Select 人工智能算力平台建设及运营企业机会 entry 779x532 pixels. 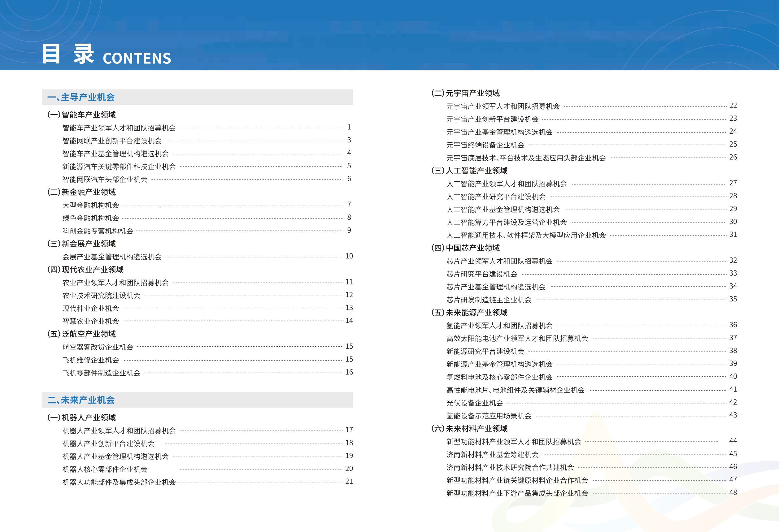click(507, 223)
